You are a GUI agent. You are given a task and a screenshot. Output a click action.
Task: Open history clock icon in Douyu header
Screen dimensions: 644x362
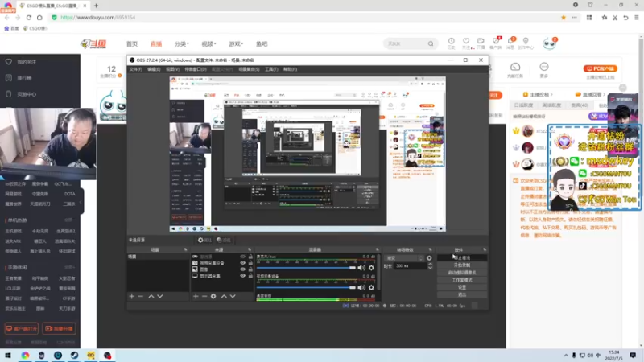coord(452,41)
